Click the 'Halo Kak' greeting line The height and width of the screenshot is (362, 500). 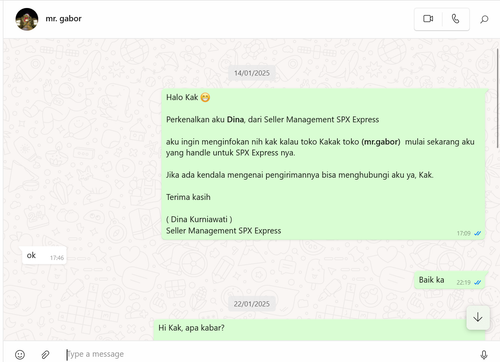click(188, 97)
